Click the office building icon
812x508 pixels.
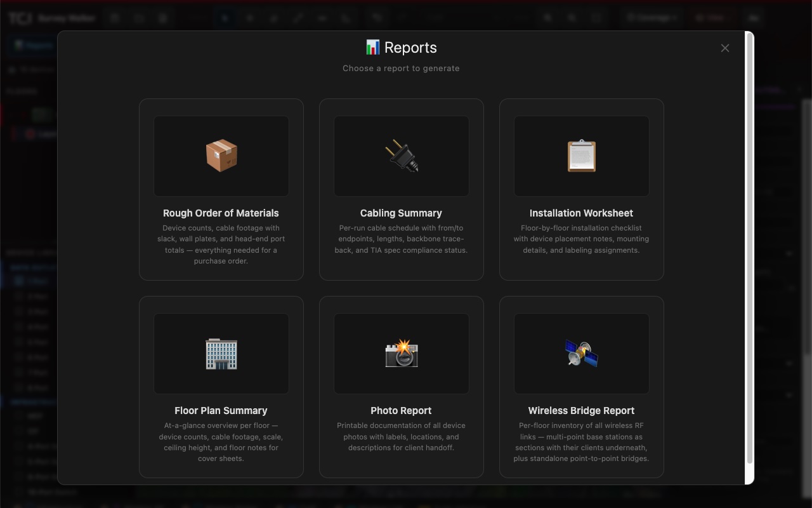(x=221, y=354)
